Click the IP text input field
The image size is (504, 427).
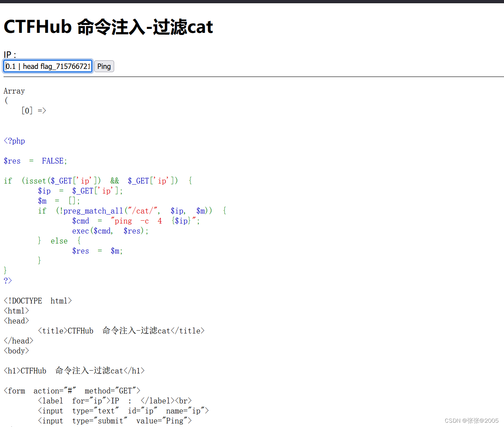(48, 66)
